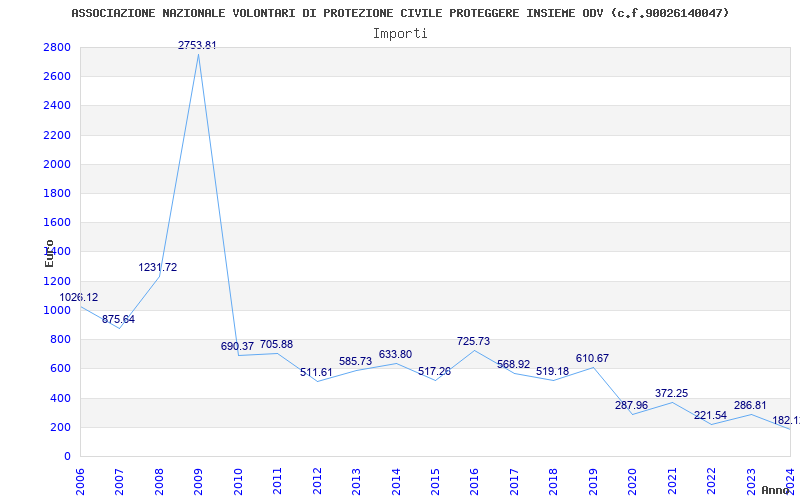This screenshot has height=500, width=800.
Task: Select the 221.54 data label
Action: [710, 415]
